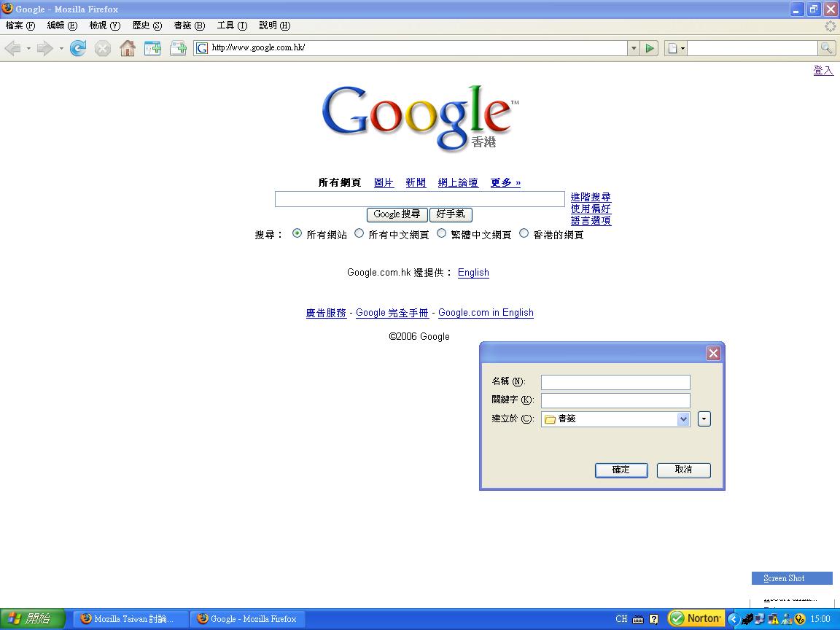Click the CH language indicator in taskbar

click(621, 619)
